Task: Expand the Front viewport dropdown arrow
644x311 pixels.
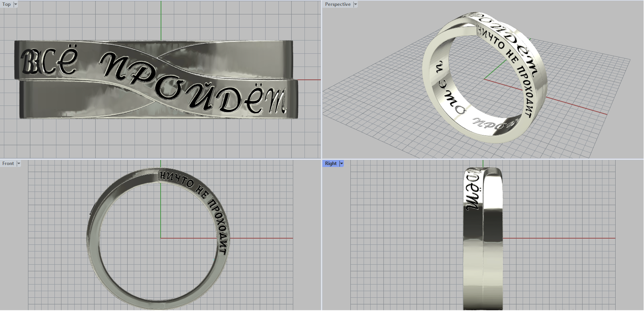Action: click(x=19, y=164)
